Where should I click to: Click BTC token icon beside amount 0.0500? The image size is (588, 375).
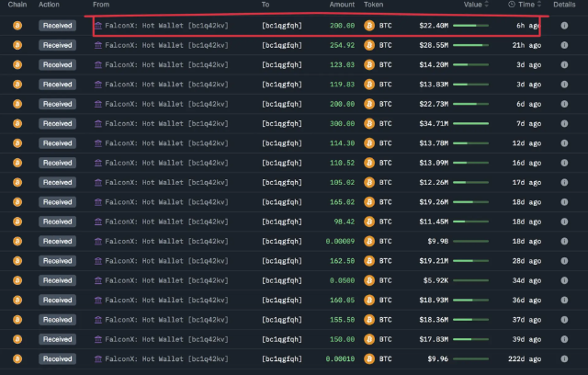[369, 280]
